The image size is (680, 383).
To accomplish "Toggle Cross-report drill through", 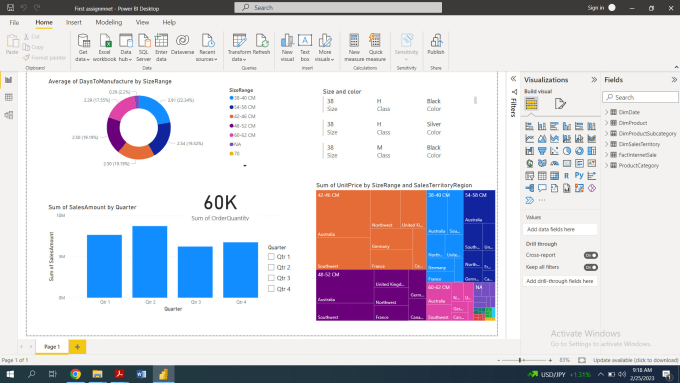I will tap(591, 255).
